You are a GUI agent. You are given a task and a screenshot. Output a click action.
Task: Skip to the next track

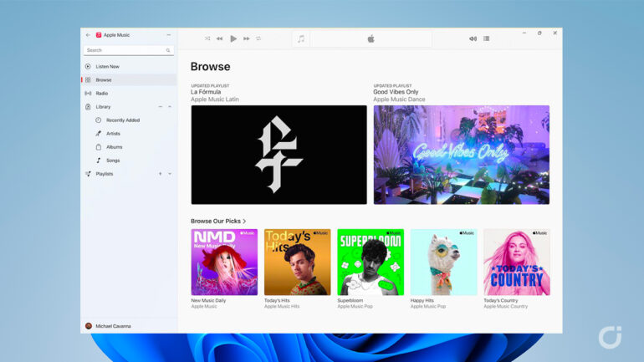pos(246,38)
